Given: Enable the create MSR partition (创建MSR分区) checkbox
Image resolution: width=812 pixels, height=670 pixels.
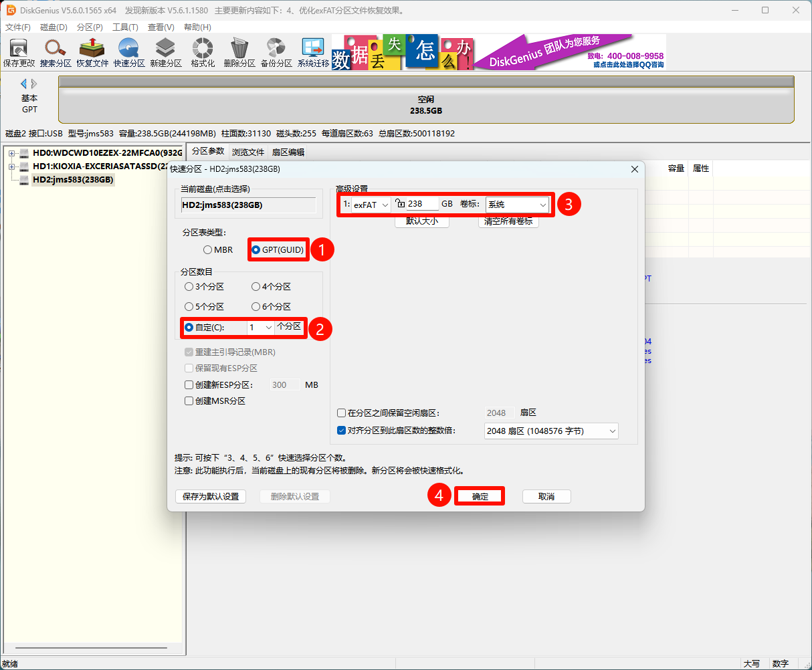Looking at the screenshot, I should [x=189, y=401].
